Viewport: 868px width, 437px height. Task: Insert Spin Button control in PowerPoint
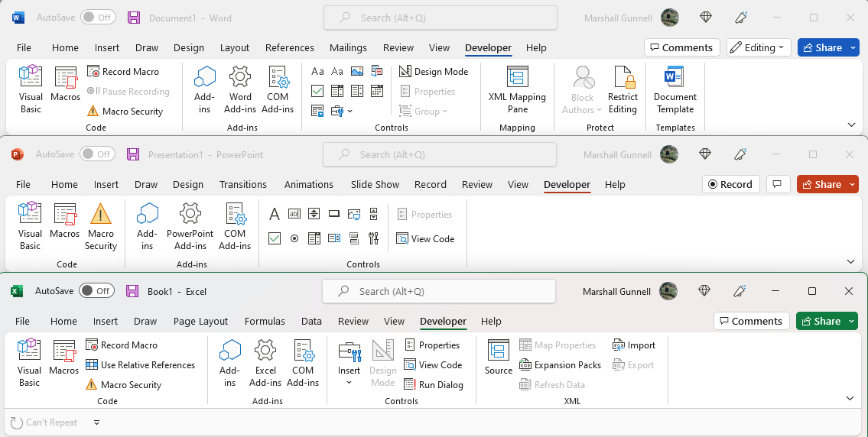[314, 213]
